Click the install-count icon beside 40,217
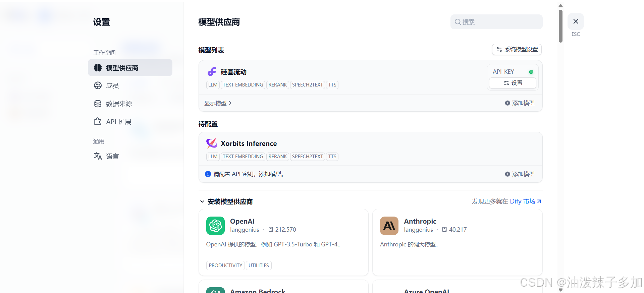The width and height of the screenshot is (644, 293). click(444, 229)
